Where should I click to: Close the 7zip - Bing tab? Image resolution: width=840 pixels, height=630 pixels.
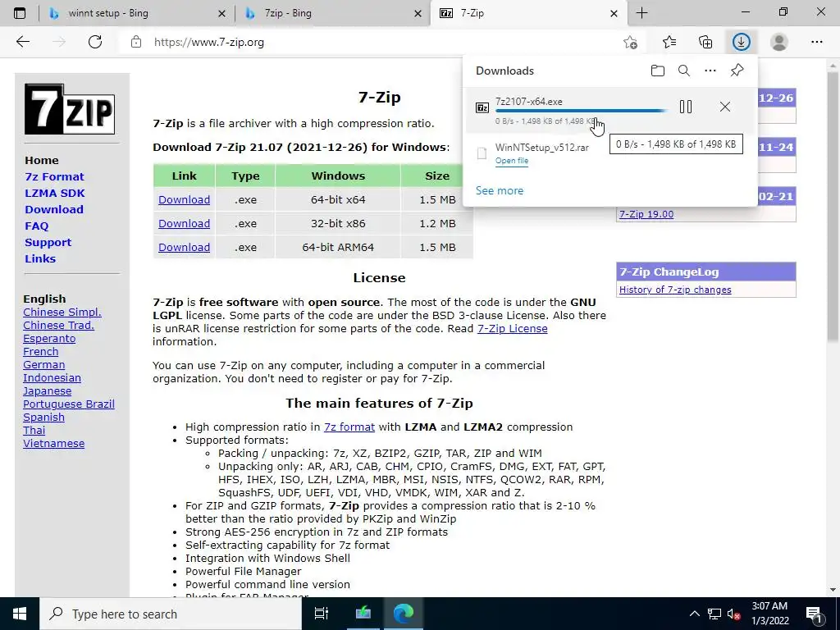point(418,13)
